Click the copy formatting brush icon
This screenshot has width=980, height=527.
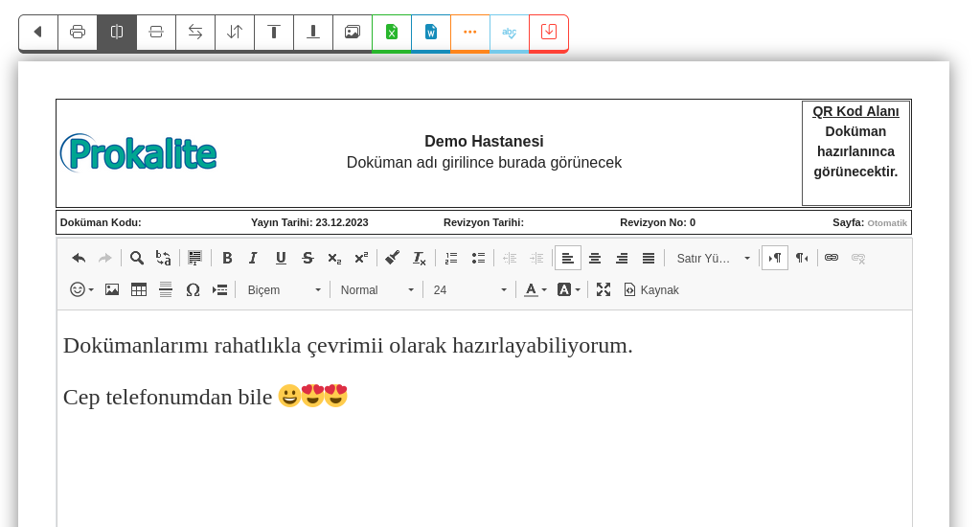click(393, 258)
